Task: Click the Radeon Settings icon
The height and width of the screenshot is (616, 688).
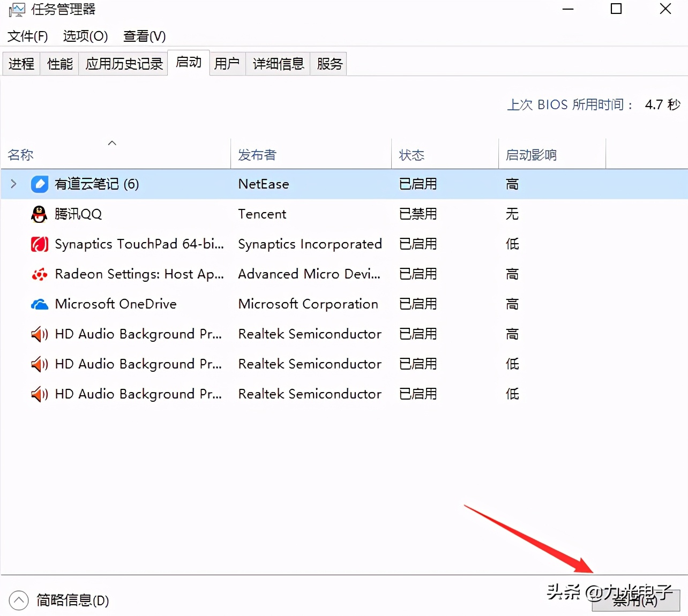Action: click(39, 274)
